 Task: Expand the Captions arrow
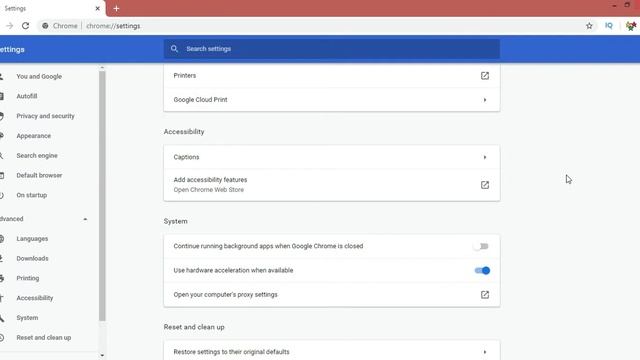coord(484,157)
